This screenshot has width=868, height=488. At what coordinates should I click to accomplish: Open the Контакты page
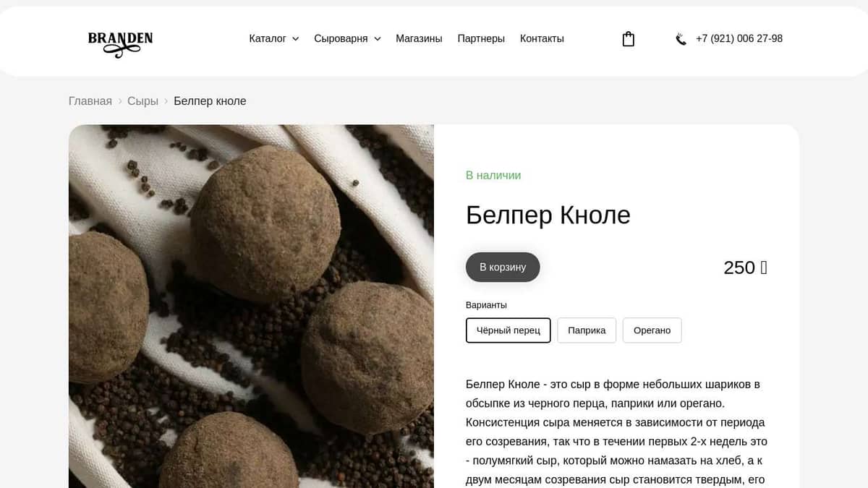[542, 39]
